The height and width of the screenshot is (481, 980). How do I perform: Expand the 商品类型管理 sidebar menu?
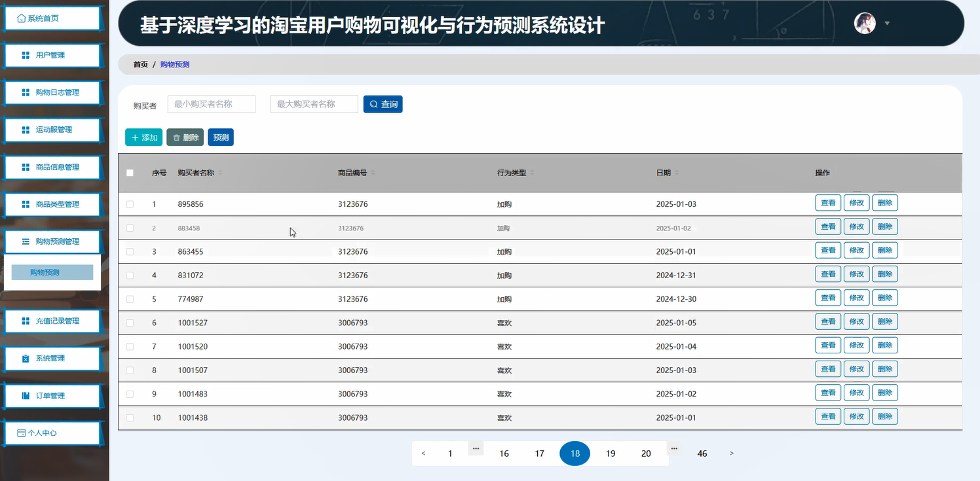52,205
